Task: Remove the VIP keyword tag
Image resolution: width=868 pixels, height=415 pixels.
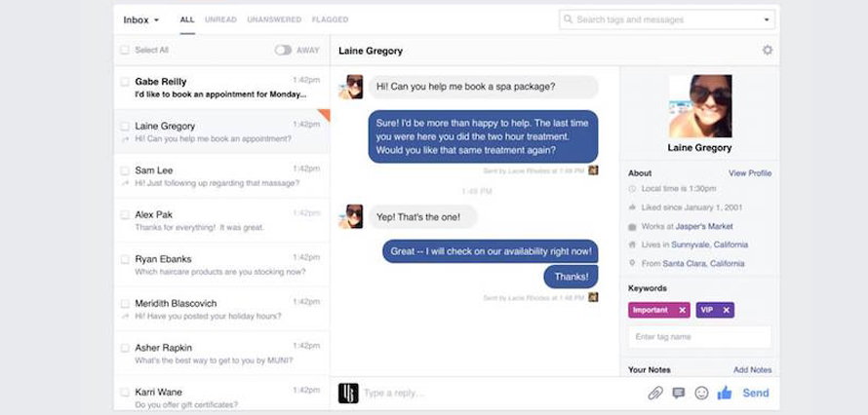Action: pos(727,310)
